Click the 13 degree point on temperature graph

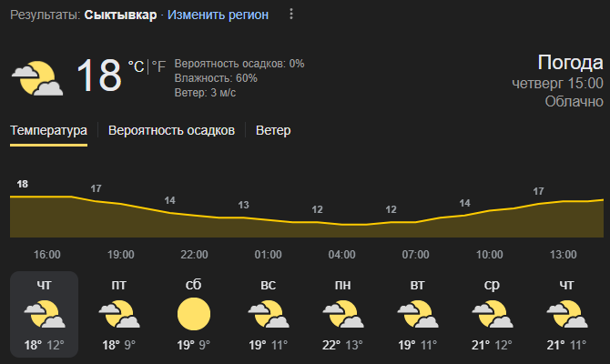tap(243, 205)
